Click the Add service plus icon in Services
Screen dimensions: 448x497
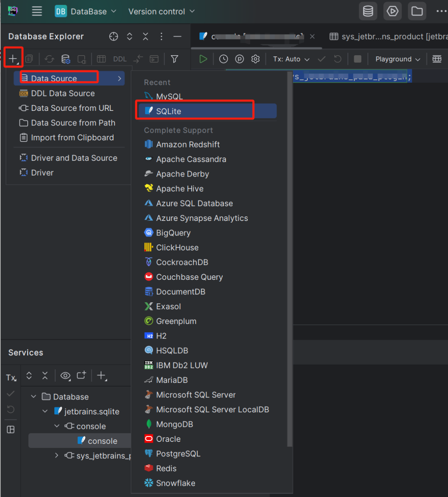pyautogui.click(x=102, y=376)
